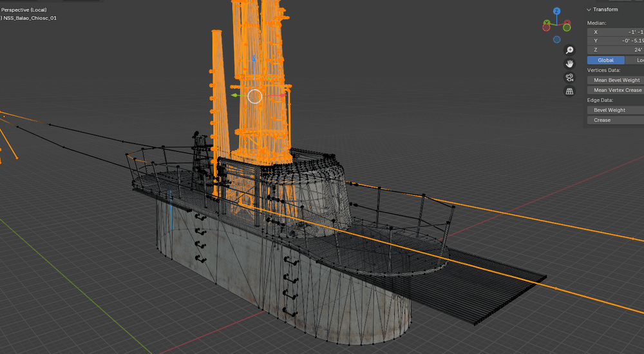644x354 pixels.
Task: Click the edge Bevel Weight field
Action: [x=616, y=110]
